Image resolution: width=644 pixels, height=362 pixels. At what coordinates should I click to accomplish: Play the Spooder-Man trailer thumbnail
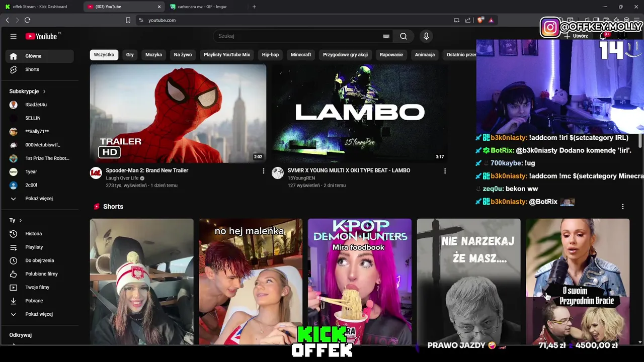178,114
